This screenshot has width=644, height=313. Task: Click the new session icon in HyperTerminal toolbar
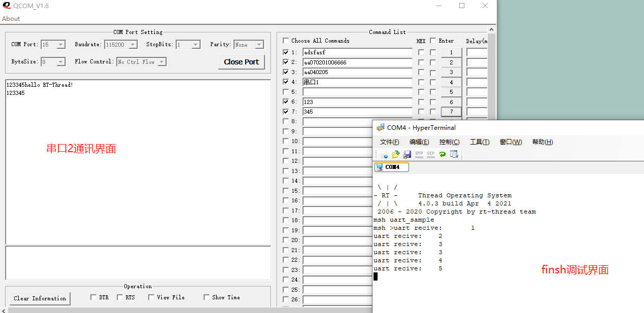[x=384, y=154]
